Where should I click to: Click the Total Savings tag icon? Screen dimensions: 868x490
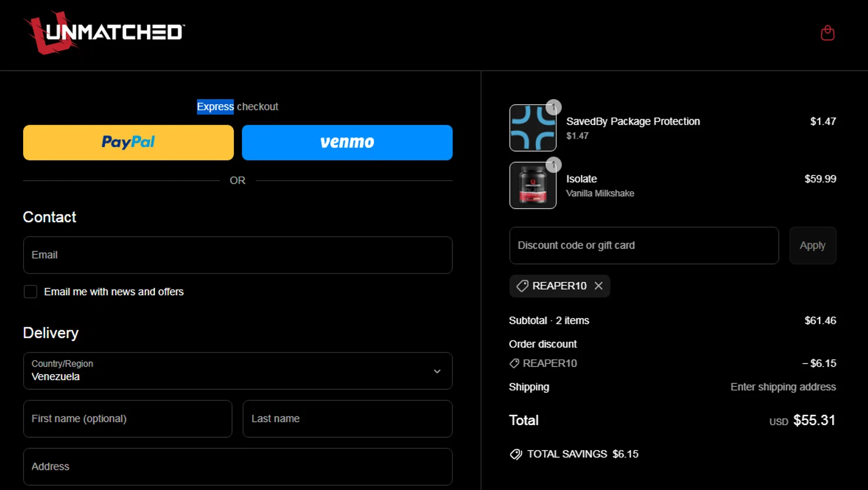(516, 454)
